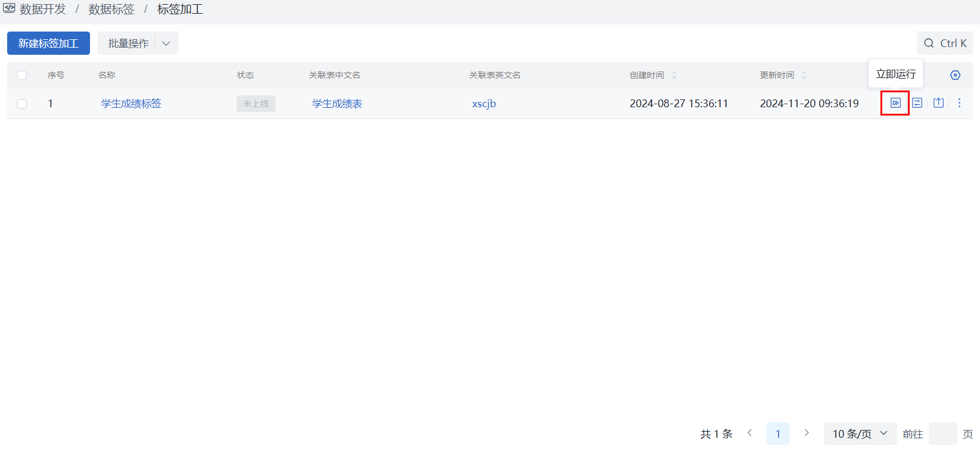The width and height of the screenshot is (980, 452).
Task: Open the 学生成绩表 linked table
Action: tap(337, 104)
